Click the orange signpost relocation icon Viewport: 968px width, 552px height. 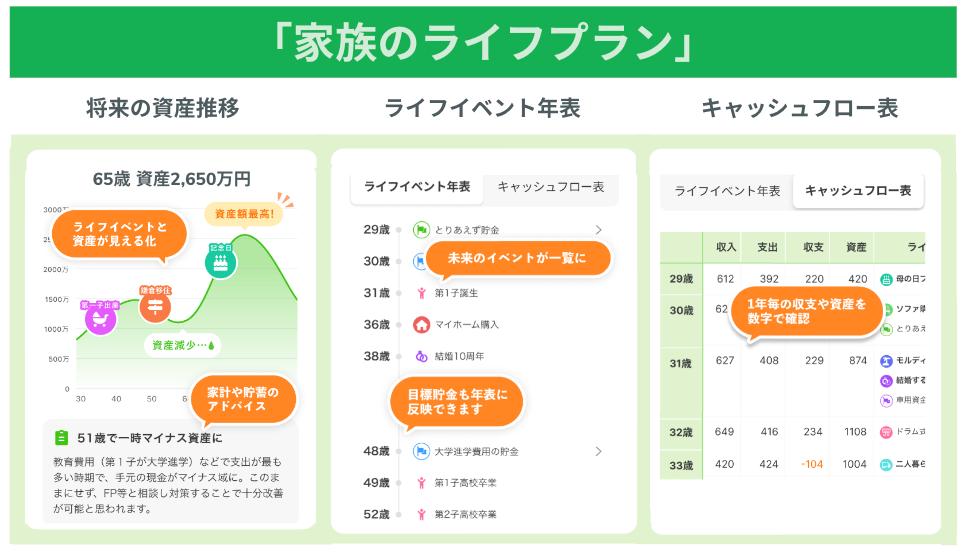click(x=155, y=306)
